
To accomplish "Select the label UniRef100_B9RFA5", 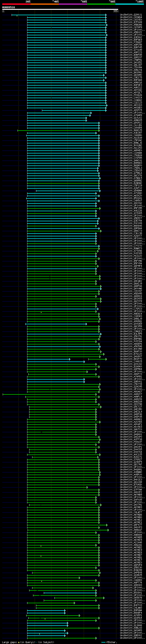I will tap(131, 55).
